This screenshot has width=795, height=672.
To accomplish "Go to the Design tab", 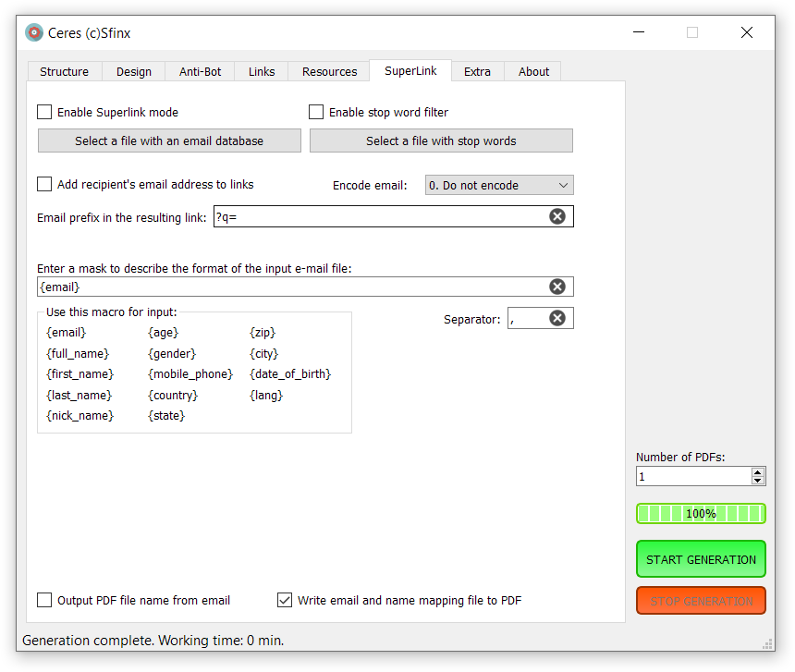I will 134,71.
